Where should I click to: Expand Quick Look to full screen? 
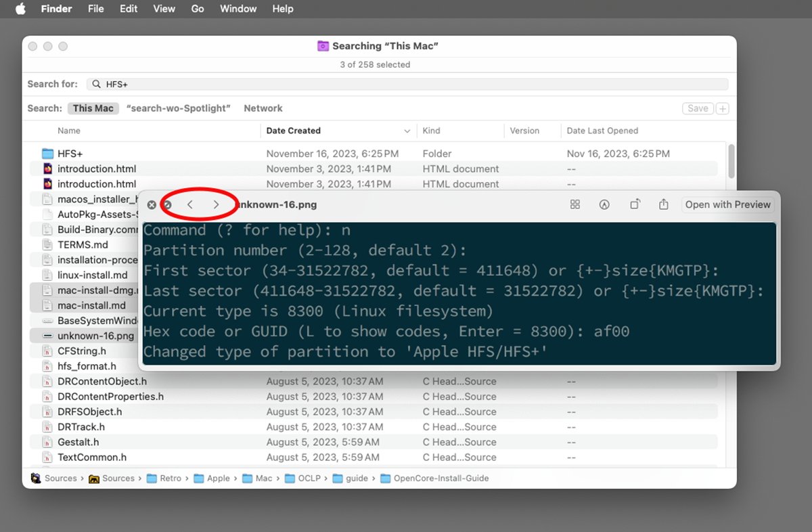(167, 204)
